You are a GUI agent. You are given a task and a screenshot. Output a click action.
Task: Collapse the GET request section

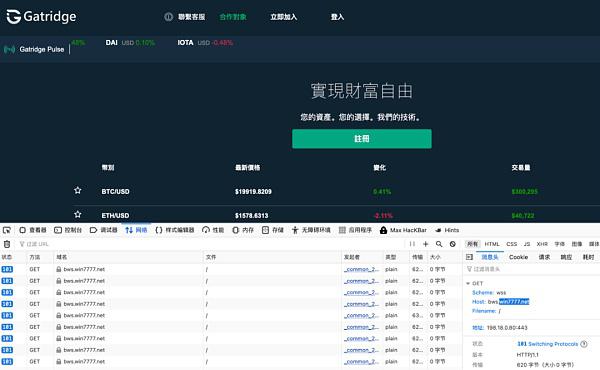468,284
